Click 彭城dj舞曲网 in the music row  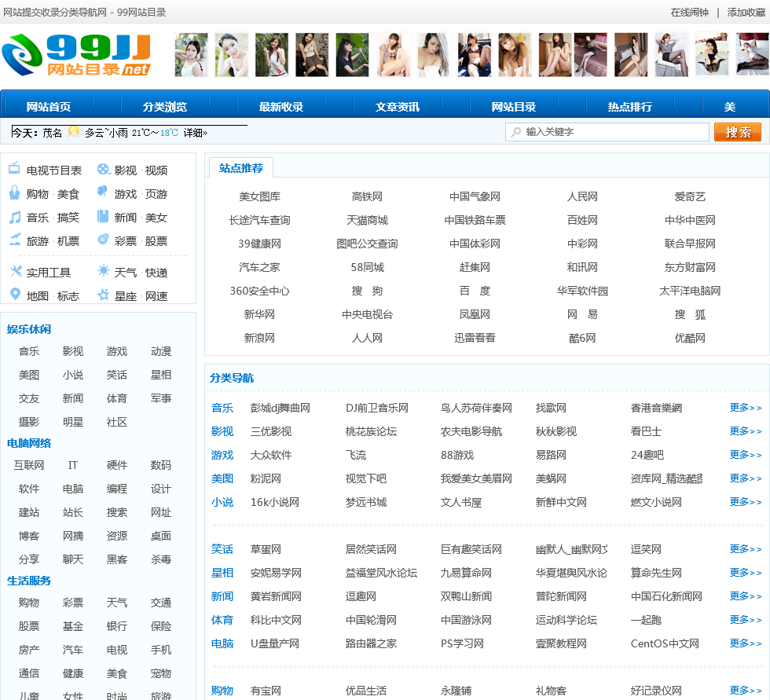pyautogui.click(x=280, y=408)
